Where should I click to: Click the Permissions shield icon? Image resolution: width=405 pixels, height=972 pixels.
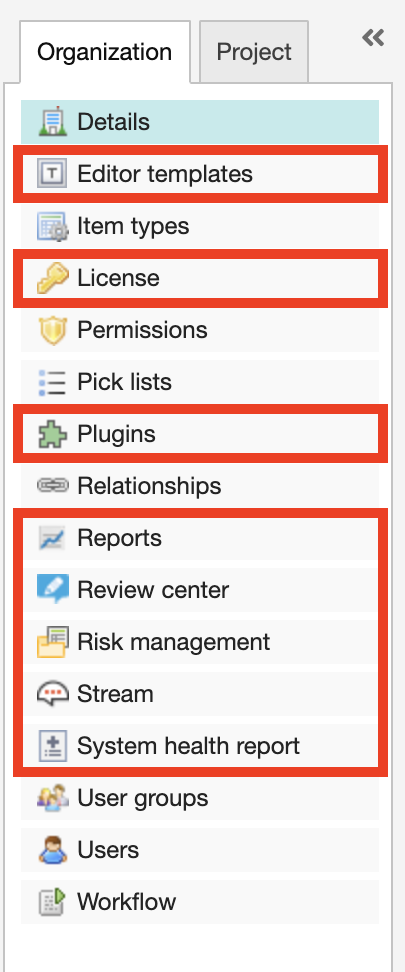click(53, 330)
